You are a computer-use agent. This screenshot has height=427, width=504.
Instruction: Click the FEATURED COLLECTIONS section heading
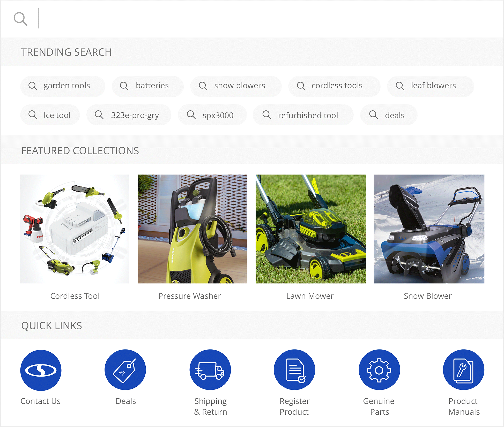point(80,151)
